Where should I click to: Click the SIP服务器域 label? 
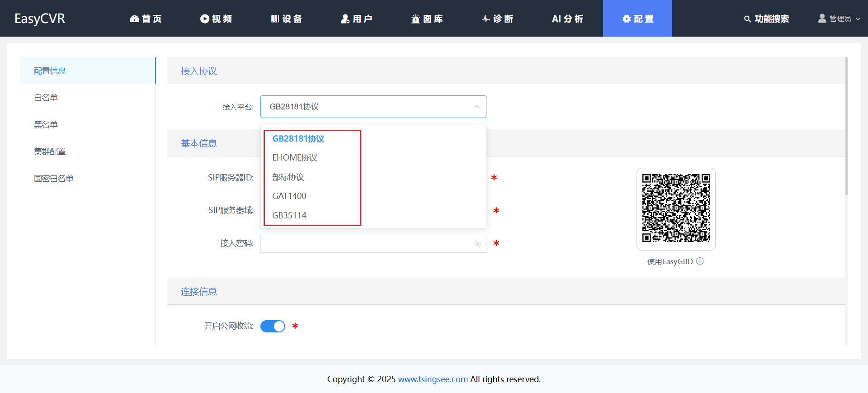231,210
